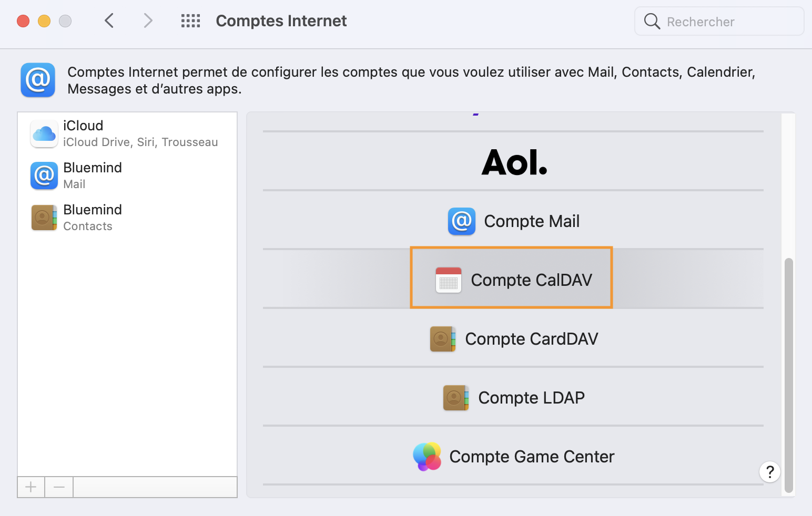Click the minus button to remove account

[59, 487]
